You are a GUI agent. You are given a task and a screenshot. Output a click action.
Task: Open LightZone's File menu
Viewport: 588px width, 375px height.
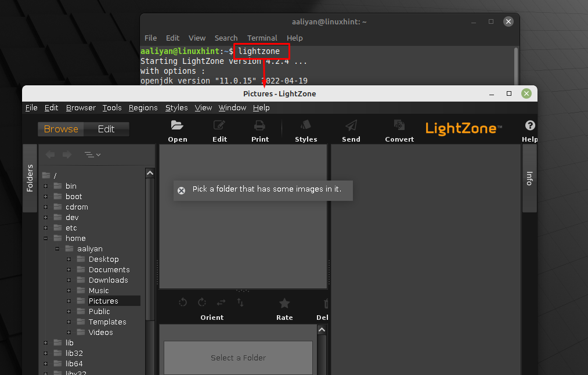pos(31,107)
